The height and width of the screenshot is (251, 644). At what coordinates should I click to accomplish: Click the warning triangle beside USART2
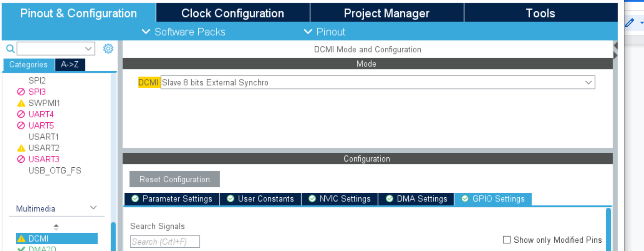click(x=21, y=148)
